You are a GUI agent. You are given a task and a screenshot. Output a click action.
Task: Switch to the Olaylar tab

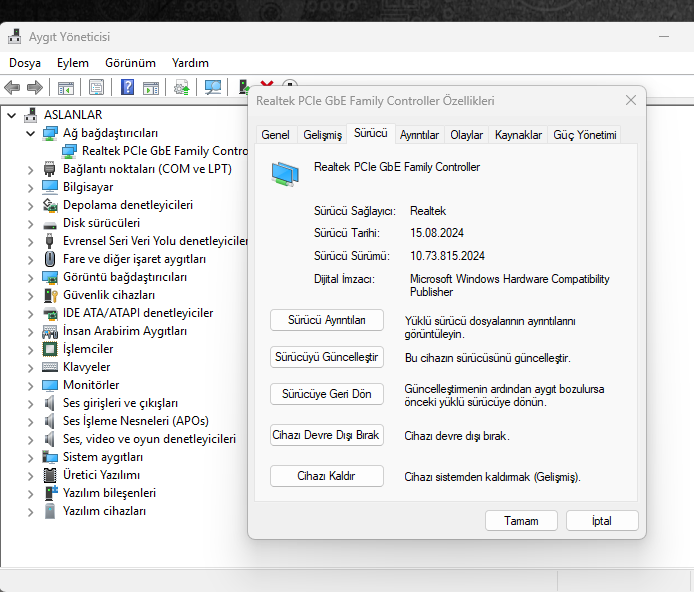[x=466, y=135]
